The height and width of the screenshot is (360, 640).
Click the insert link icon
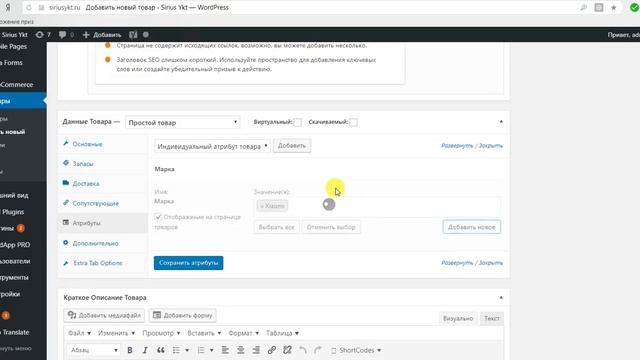coord(271,350)
